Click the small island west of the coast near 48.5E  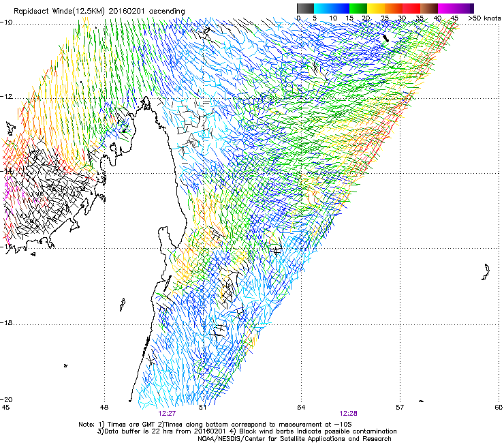(x=123, y=305)
